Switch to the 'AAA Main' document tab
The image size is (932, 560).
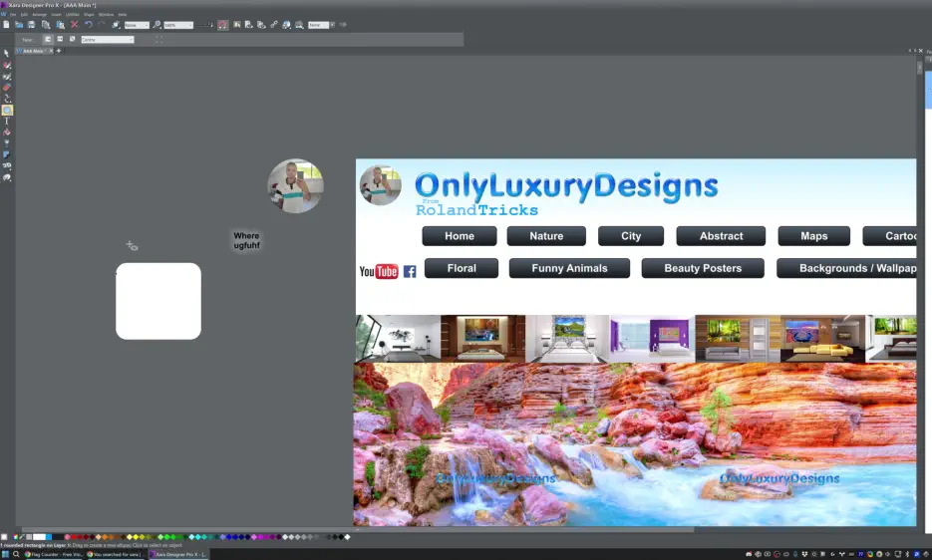click(34, 51)
